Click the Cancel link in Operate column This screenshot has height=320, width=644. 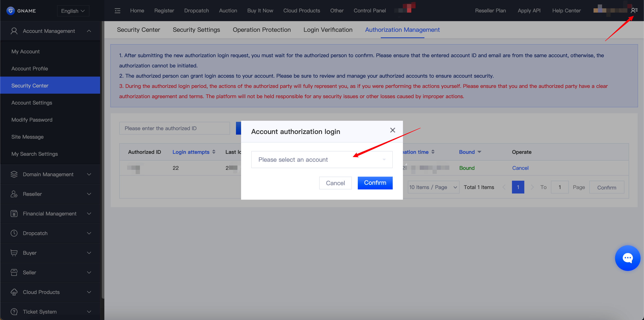520,168
